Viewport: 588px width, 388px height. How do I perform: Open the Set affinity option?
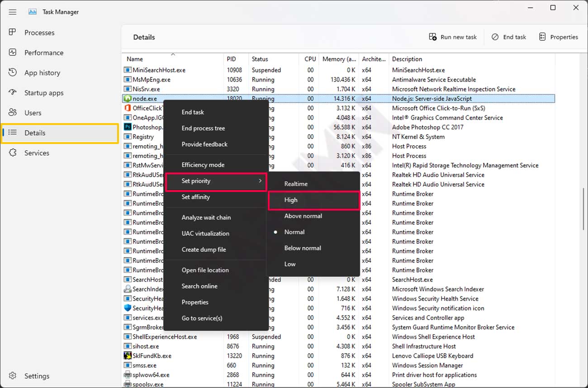tap(216, 197)
